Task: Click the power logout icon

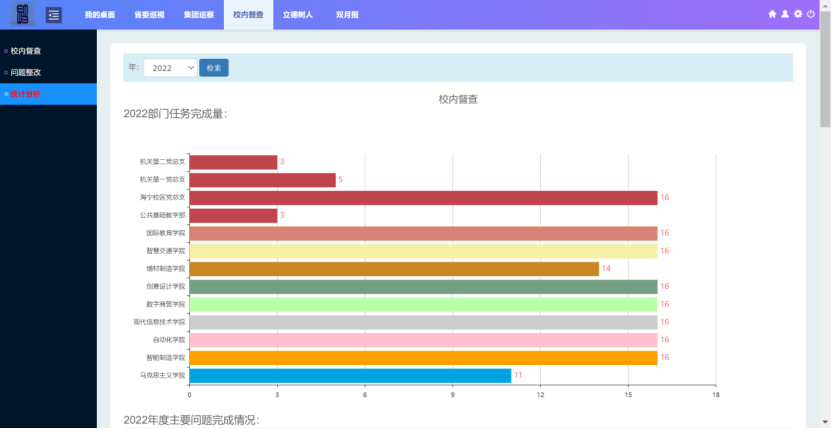Action: pos(811,14)
